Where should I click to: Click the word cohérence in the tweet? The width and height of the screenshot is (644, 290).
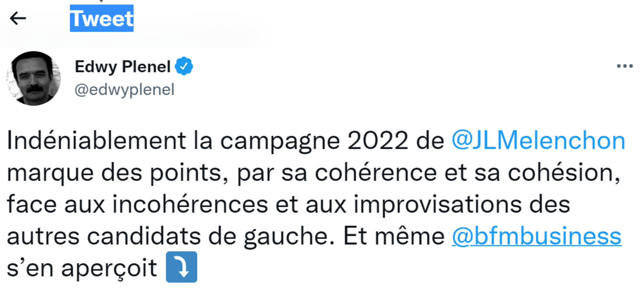pos(376,173)
